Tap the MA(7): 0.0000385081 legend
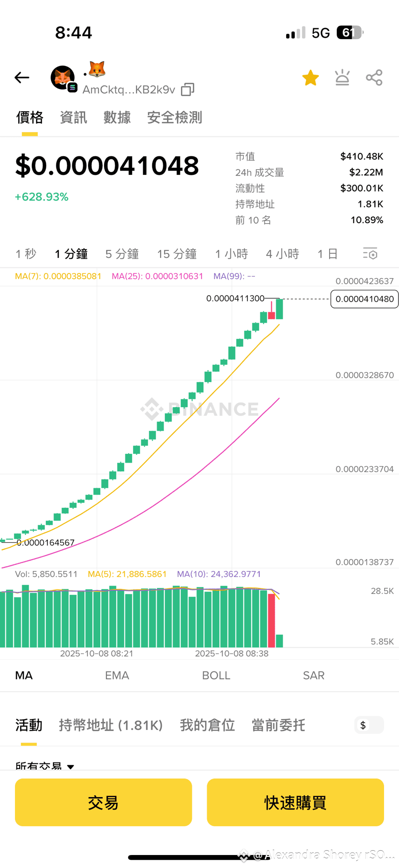This screenshot has width=399, height=868. coord(58,276)
